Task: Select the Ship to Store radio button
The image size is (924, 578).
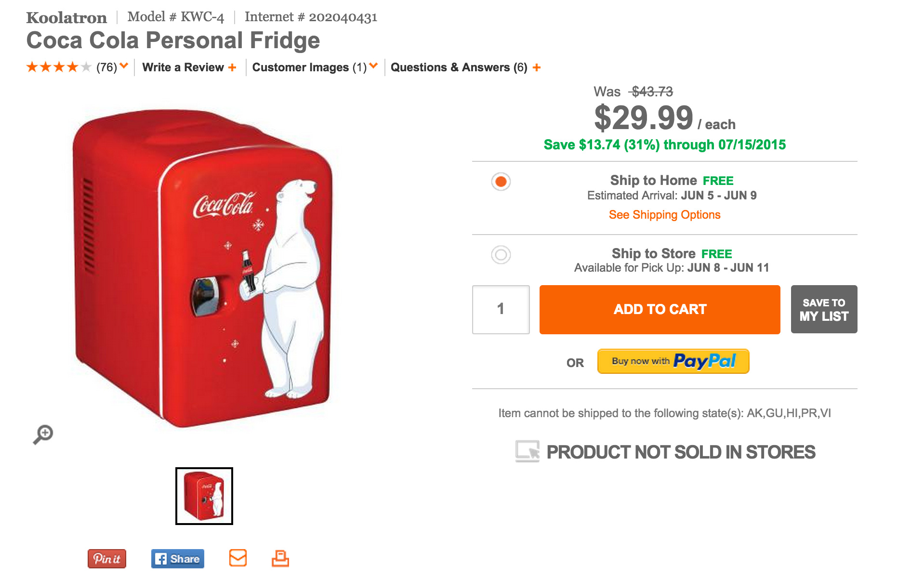Action: (501, 255)
